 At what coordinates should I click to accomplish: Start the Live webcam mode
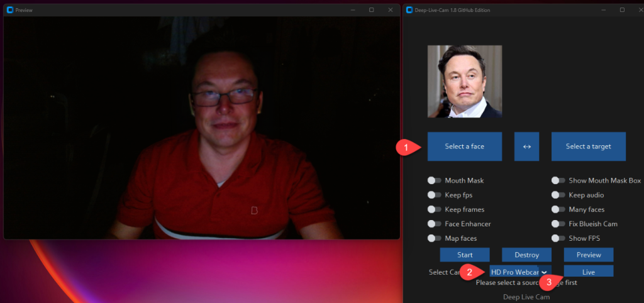589,272
